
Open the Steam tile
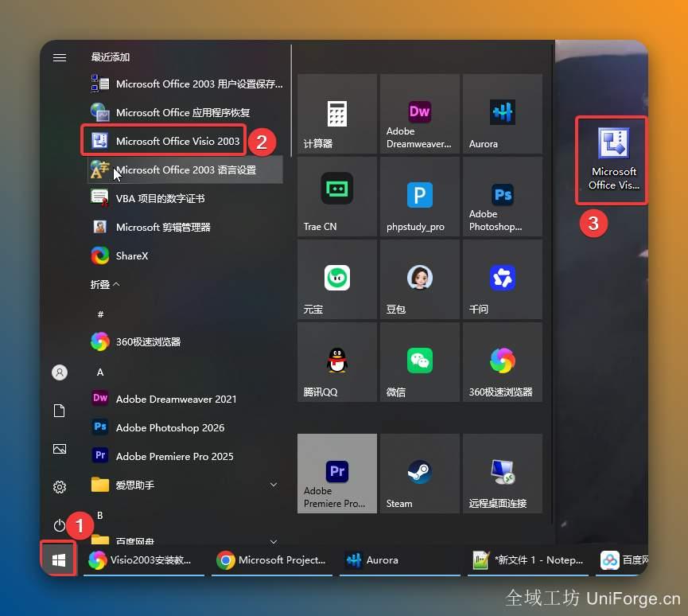pos(420,474)
